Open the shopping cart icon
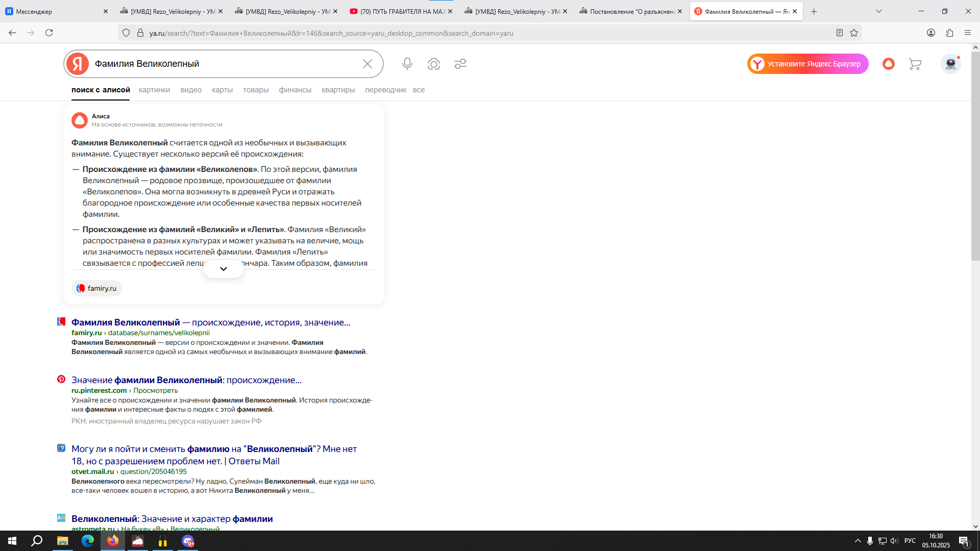The height and width of the screenshot is (551, 980). (915, 64)
